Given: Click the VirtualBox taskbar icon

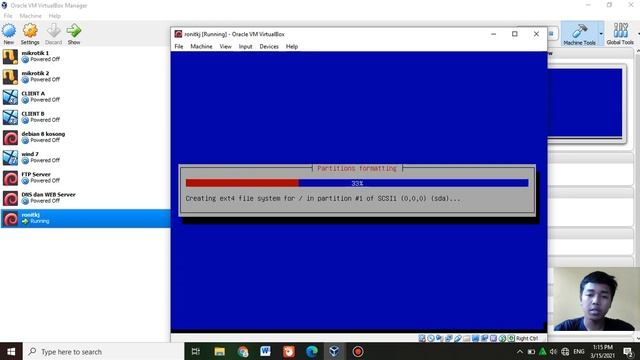Looking at the screenshot, I should tap(334, 351).
